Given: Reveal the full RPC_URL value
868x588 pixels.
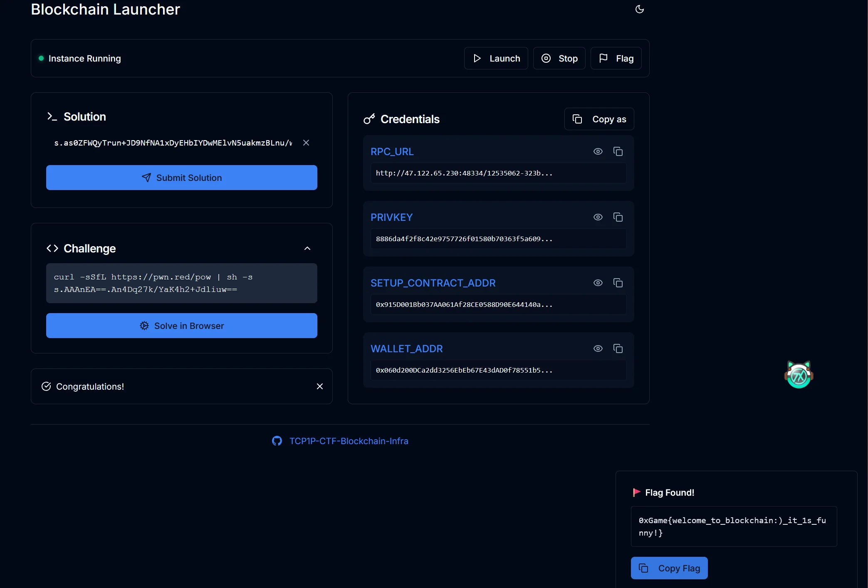Looking at the screenshot, I should 598,151.
